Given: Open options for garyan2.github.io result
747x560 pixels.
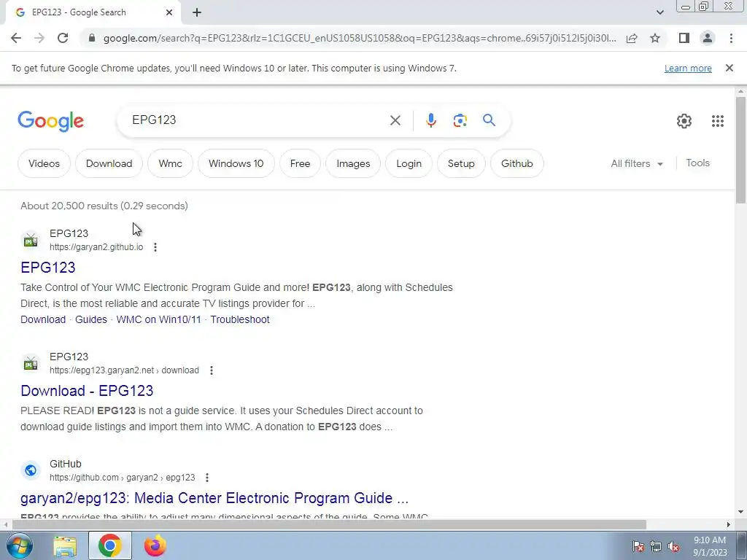Looking at the screenshot, I should tap(155, 247).
